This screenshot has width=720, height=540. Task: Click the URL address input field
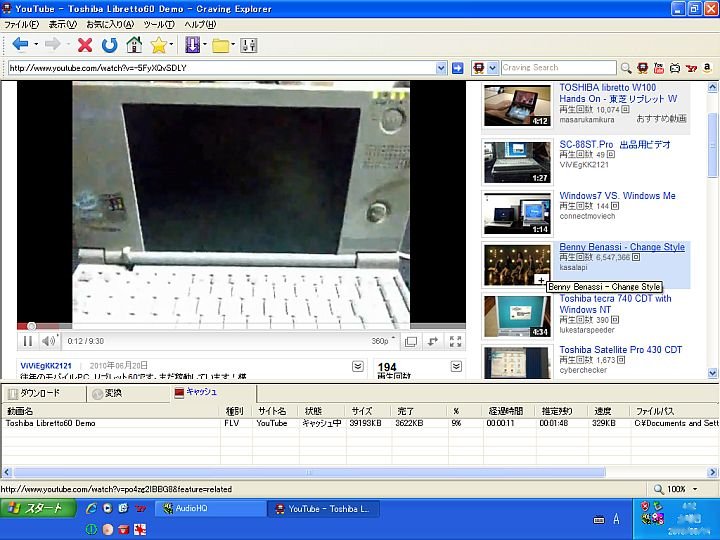(222, 68)
